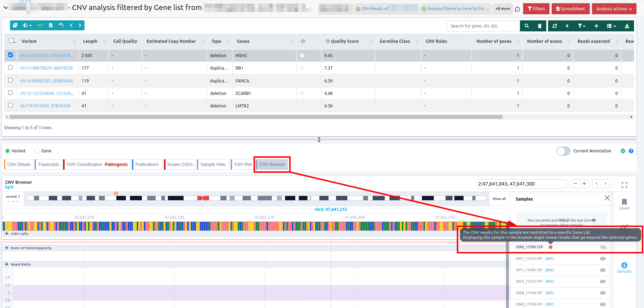Open the column list dropdown in toolbar

point(611,26)
